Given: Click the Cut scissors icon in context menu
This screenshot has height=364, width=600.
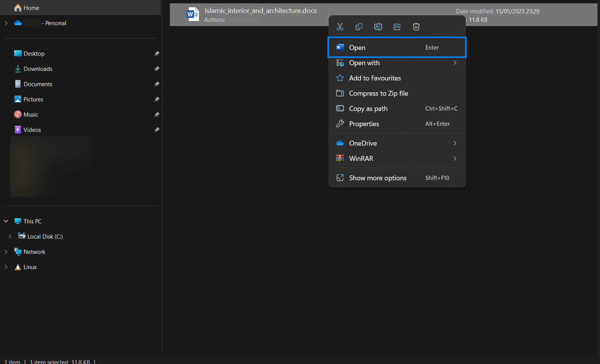Looking at the screenshot, I should tap(340, 27).
